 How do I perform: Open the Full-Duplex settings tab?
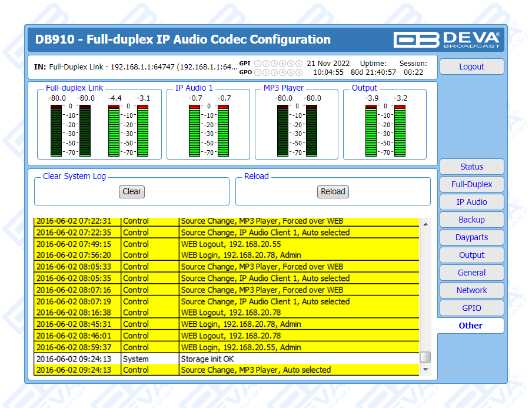(471, 184)
